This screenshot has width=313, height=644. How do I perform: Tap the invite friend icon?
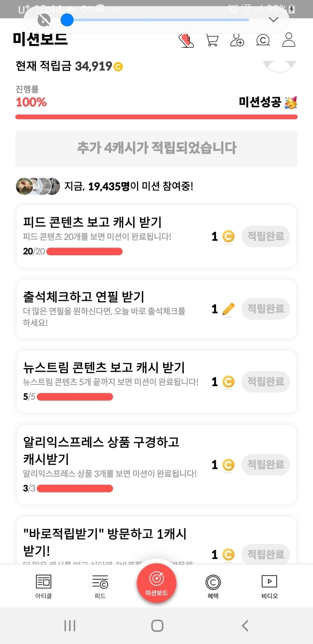pyautogui.click(x=237, y=40)
